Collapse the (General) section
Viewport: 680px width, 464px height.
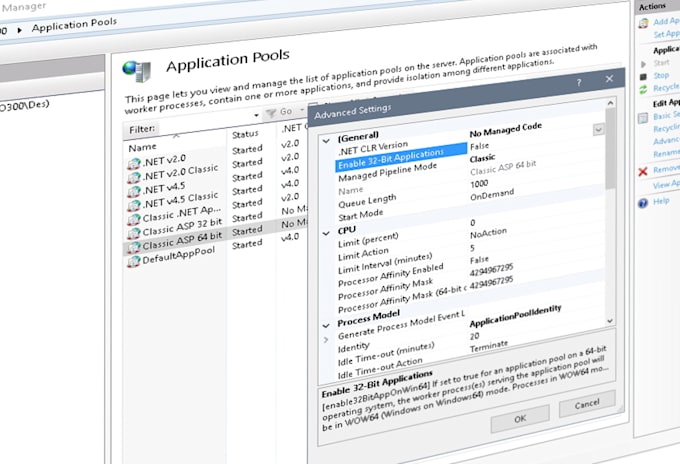326,141
